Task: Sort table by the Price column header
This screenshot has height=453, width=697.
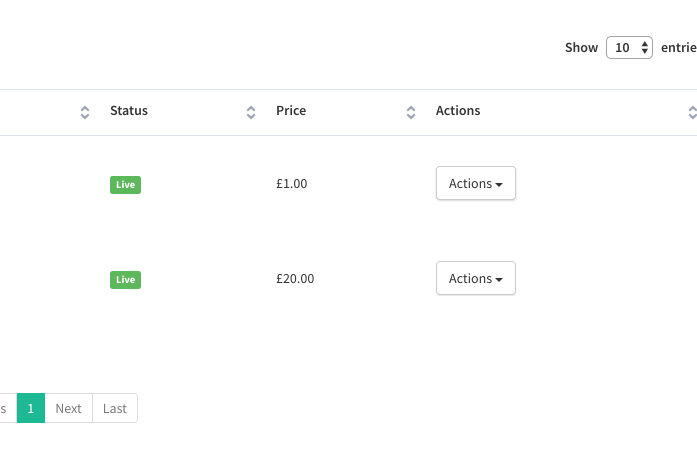Action: 291,111
